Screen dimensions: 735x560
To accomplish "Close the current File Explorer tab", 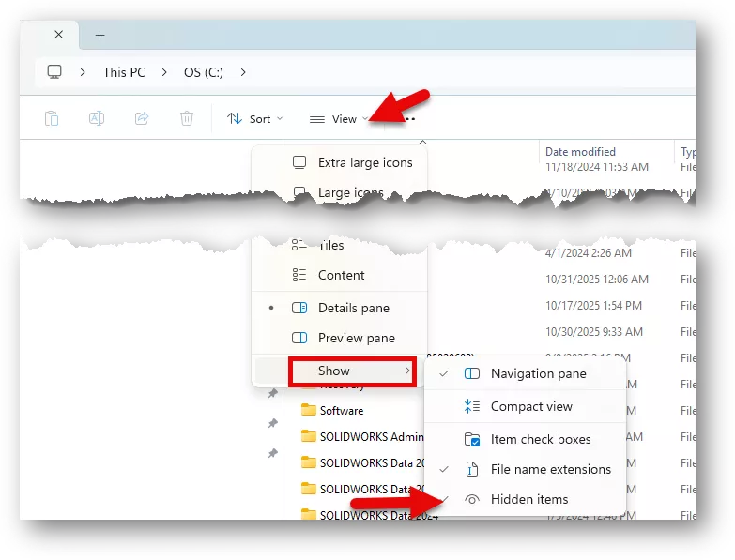I will (x=58, y=35).
